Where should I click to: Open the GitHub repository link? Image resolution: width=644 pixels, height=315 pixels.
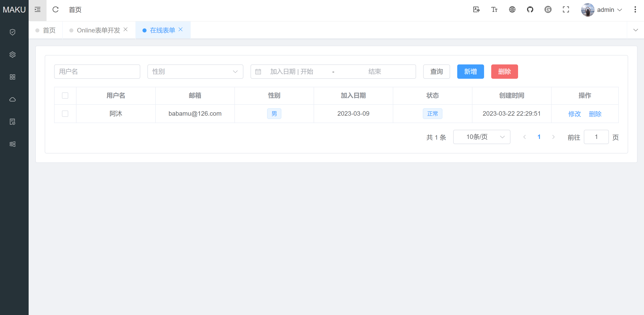pyautogui.click(x=530, y=9)
